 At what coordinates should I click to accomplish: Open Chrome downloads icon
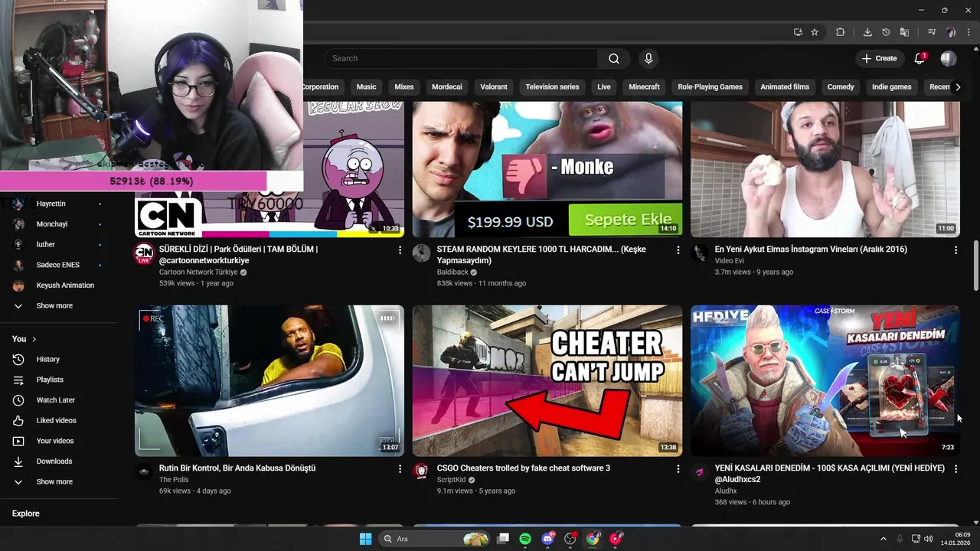[x=867, y=32]
